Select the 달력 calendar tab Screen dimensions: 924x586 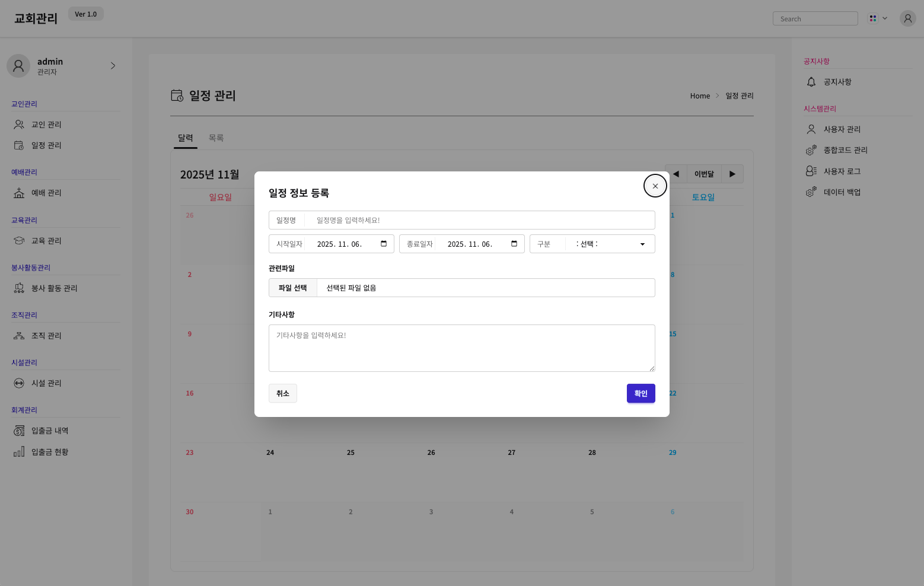point(186,138)
